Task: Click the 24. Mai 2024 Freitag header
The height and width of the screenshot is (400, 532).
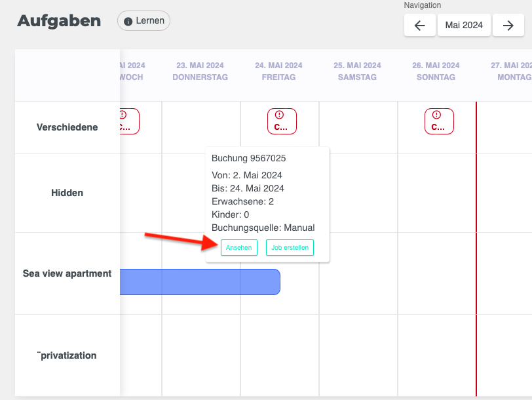Action: click(278, 71)
